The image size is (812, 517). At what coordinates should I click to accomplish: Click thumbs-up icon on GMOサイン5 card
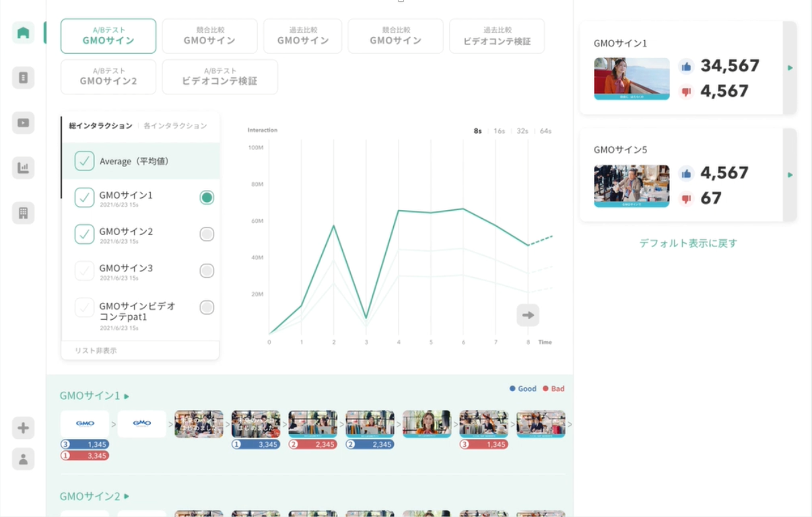[686, 174]
